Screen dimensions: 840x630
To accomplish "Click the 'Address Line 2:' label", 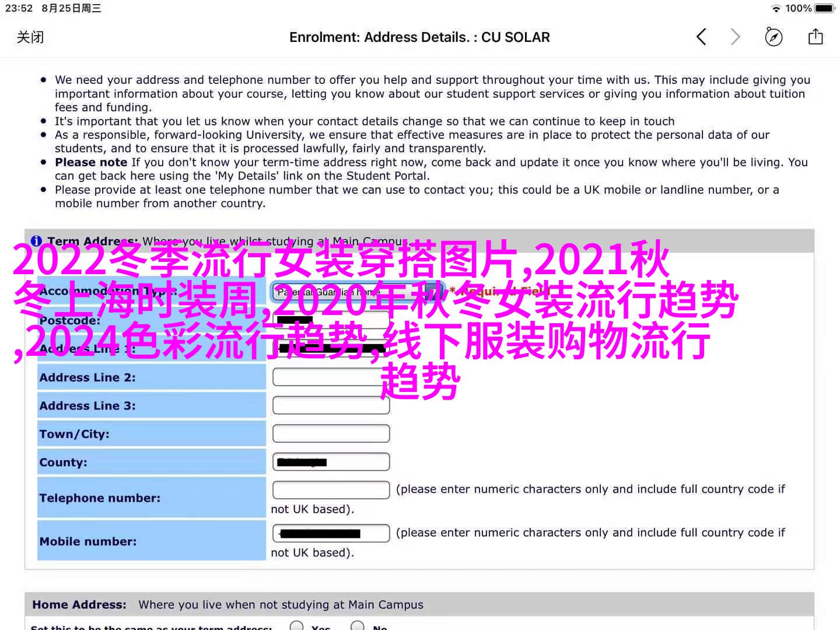I will coord(87,377).
